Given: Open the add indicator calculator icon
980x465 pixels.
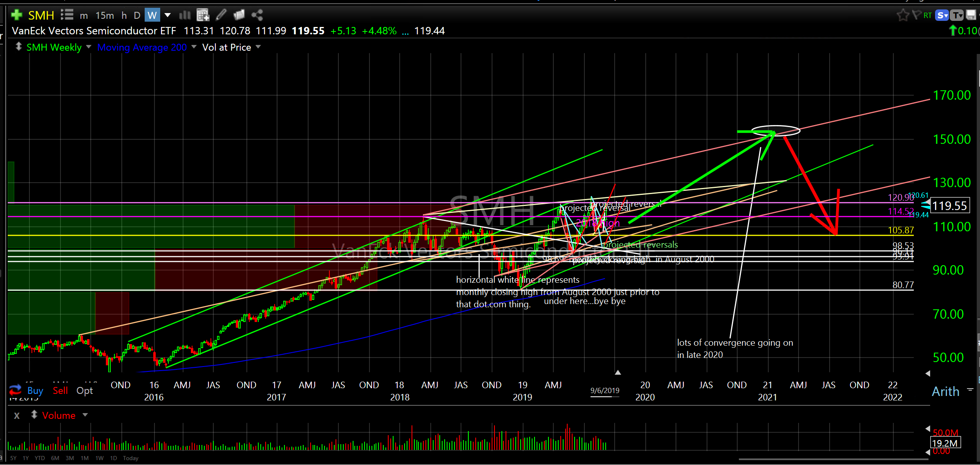Looking at the screenshot, I should 203,16.
